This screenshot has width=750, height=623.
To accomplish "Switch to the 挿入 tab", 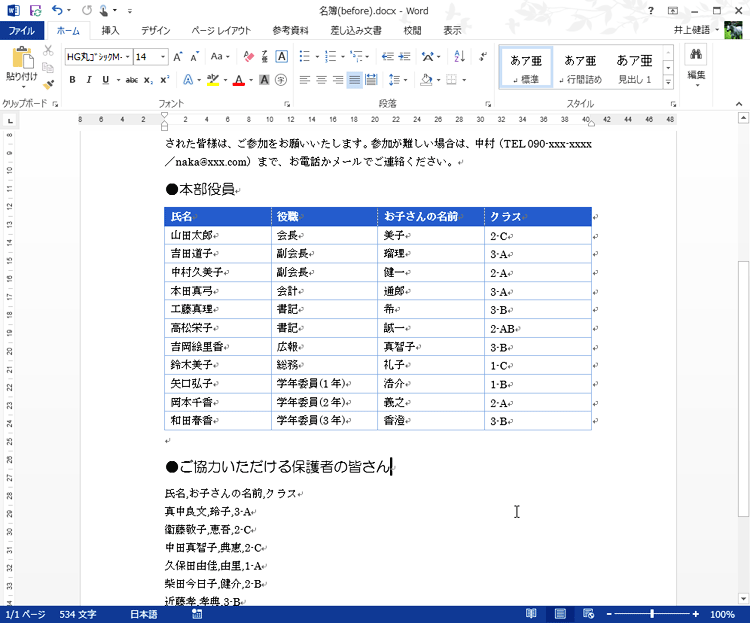I will pos(110,31).
